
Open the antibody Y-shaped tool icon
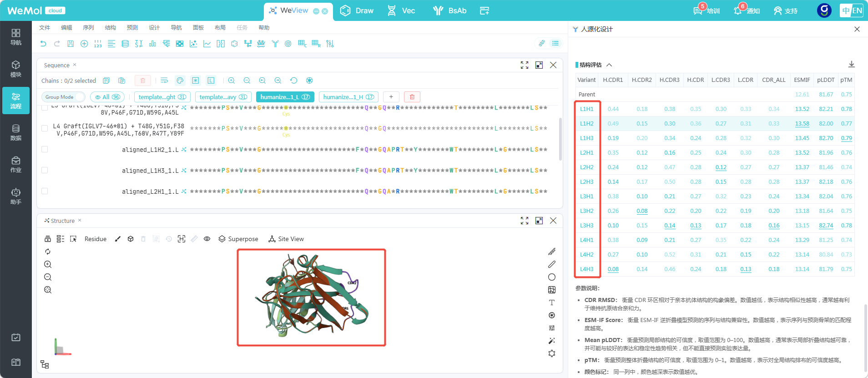point(275,44)
